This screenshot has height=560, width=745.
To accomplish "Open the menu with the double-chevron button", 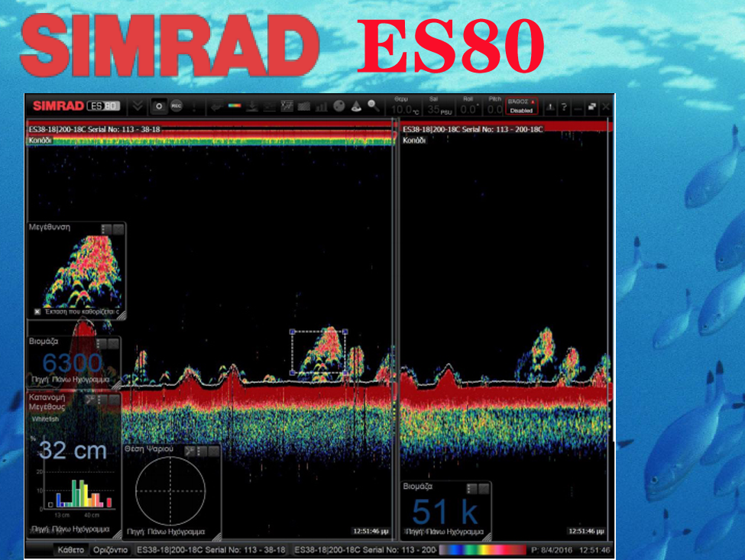I will point(138,106).
